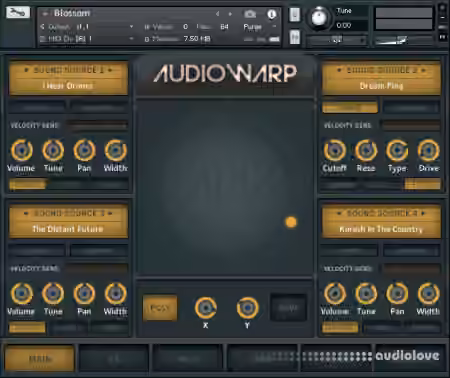Switch to the MAIN tab
Image resolution: width=450 pixels, height=378 pixels.
point(39,359)
